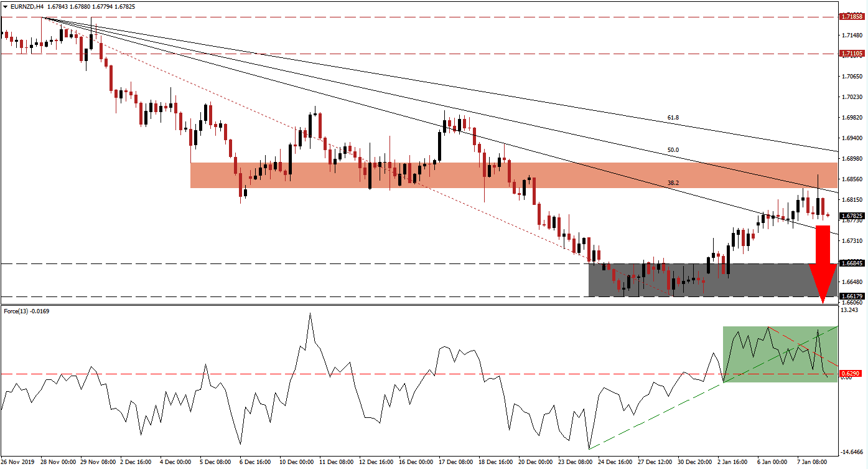Click the 1.68980 price axis value
Viewport: 868px width, 469px height.
click(851, 158)
